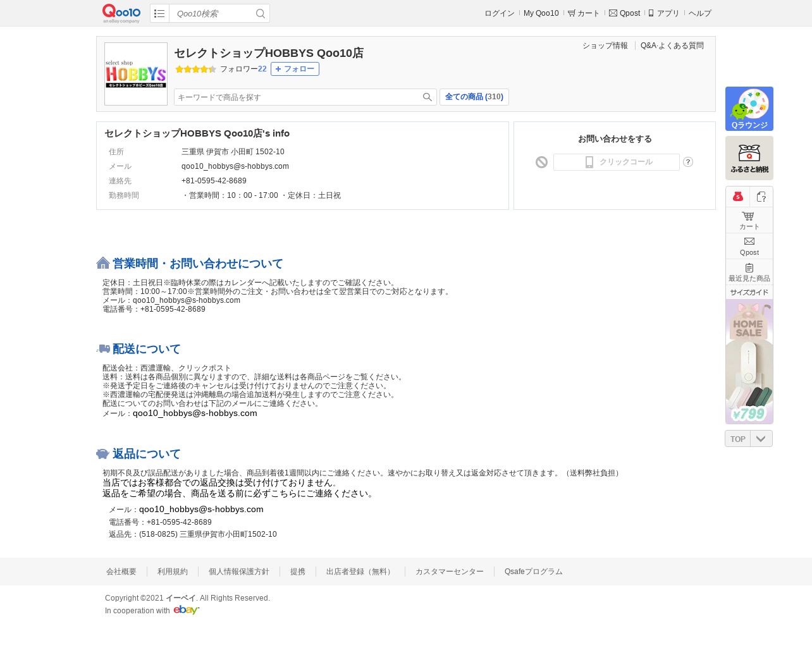Click the キーワードで商品を探す input field
812x655 pixels.
297,97
